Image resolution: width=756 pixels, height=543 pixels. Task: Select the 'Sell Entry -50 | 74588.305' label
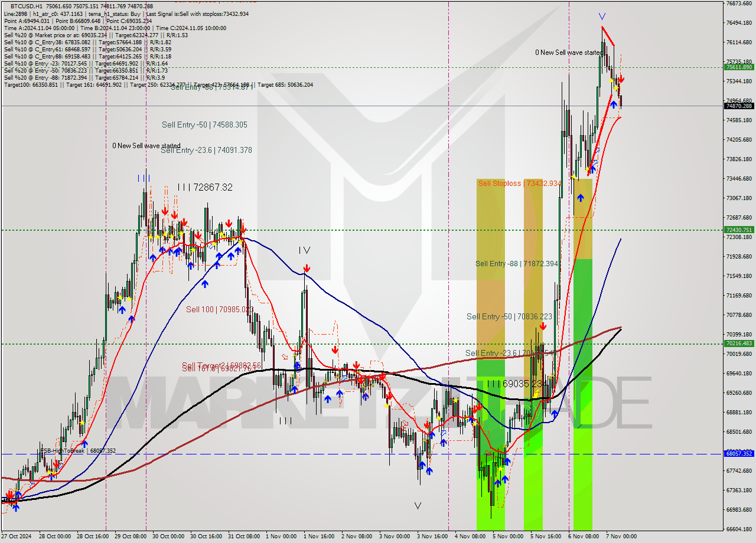[204, 125]
